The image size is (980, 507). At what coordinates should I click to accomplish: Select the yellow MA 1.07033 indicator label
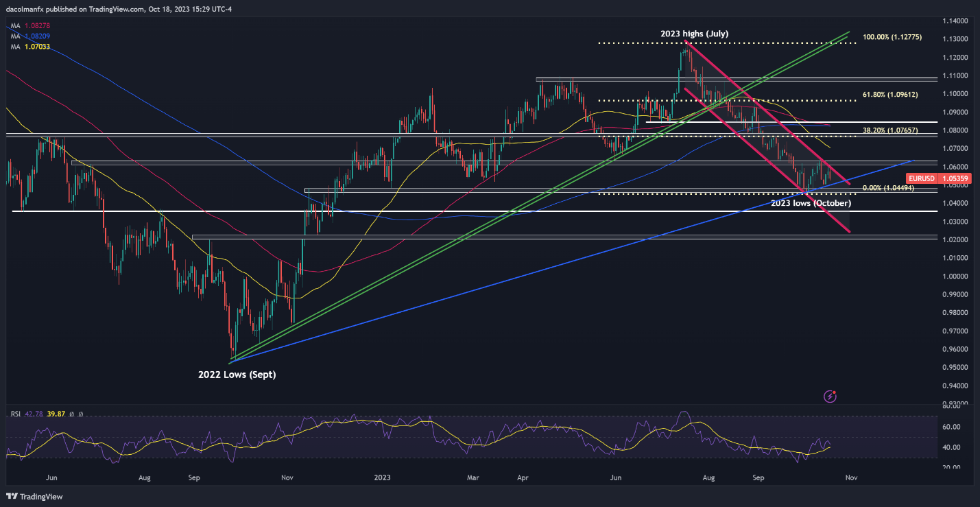coord(29,46)
